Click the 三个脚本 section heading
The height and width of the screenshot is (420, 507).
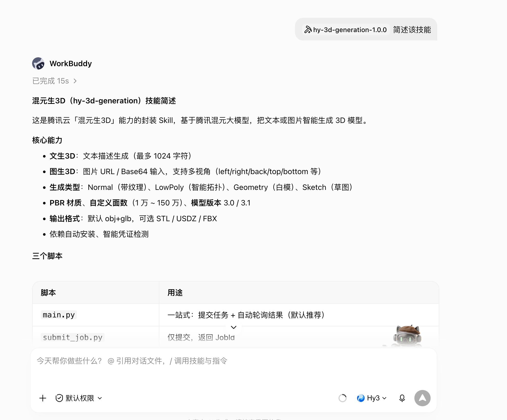click(x=47, y=256)
